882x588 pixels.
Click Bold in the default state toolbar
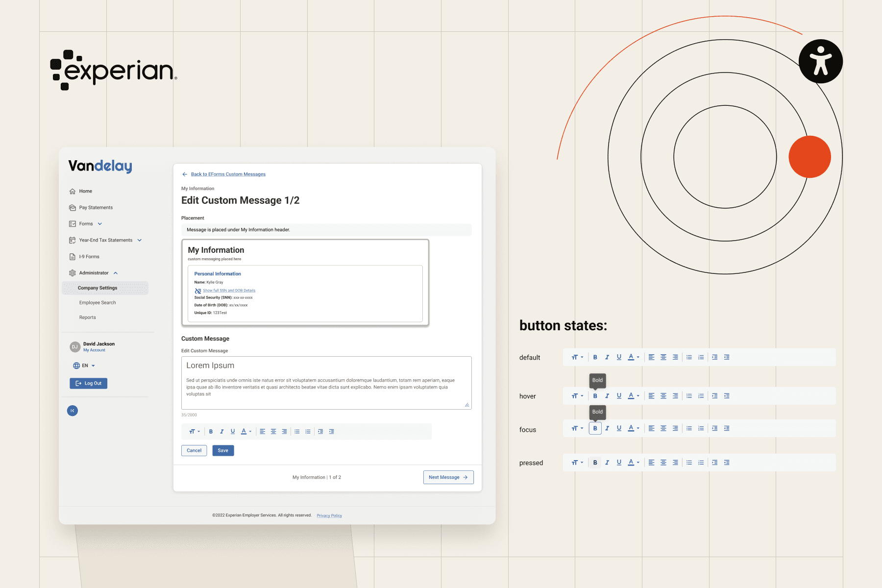(x=595, y=357)
